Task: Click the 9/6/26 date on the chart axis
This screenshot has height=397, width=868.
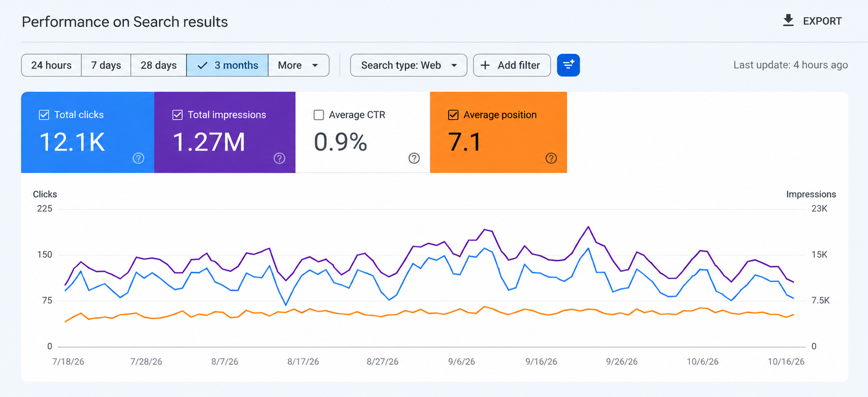Action: pyautogui.click(x=462, y=362)
